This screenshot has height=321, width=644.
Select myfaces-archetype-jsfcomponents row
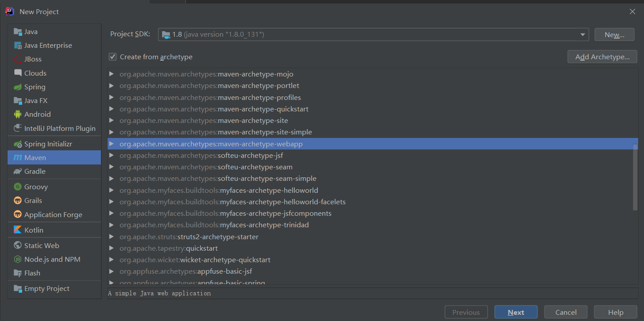(373, 213)
